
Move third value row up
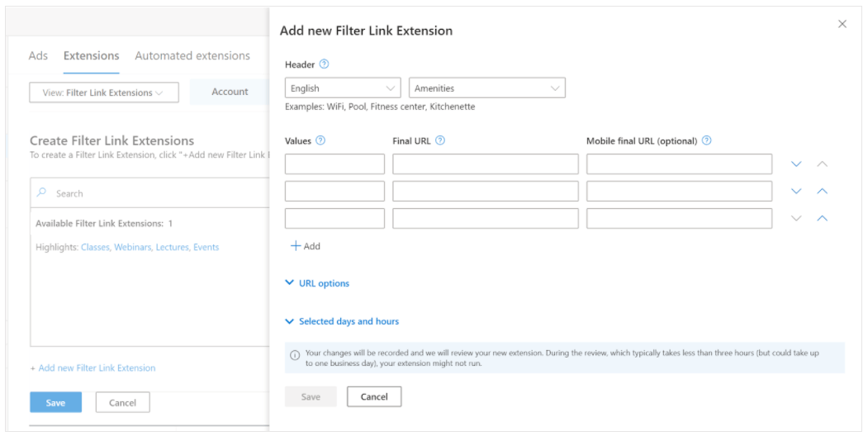(x=823, y=218)
